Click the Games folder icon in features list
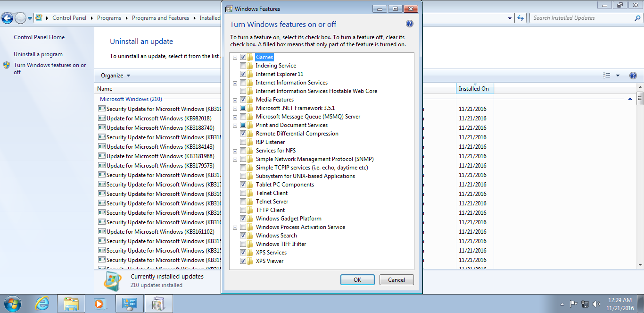The width and height of the screenshot is (644, 313). click(250, 57)
